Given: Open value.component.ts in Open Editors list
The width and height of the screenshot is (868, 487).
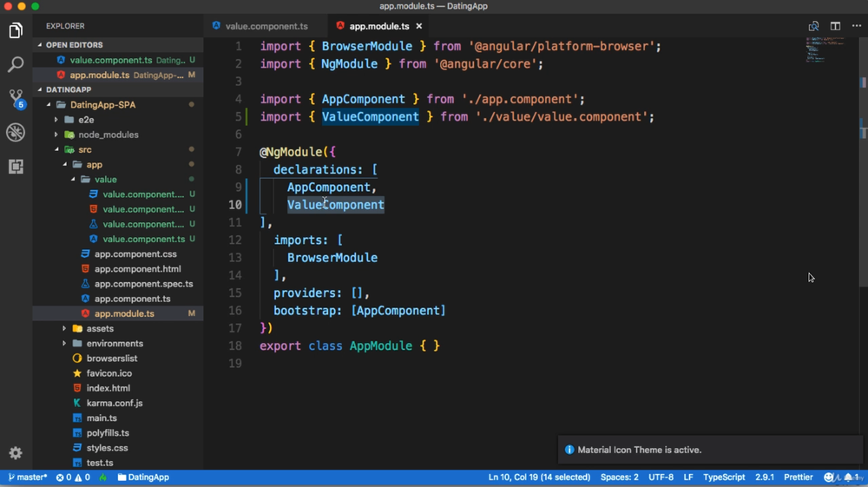Looking at the screenshot, I should pos(118,60).
